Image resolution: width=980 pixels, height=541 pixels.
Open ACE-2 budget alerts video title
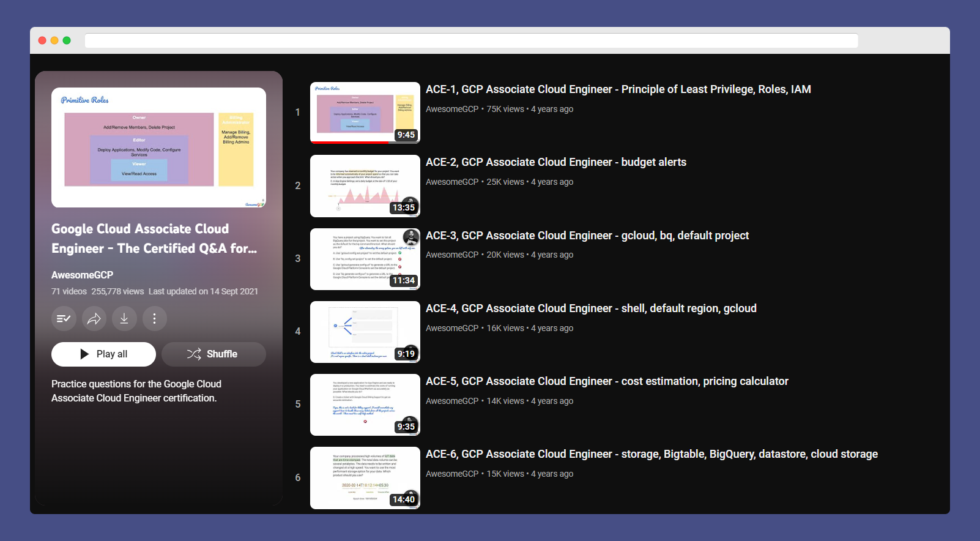(x=555, y=162)
